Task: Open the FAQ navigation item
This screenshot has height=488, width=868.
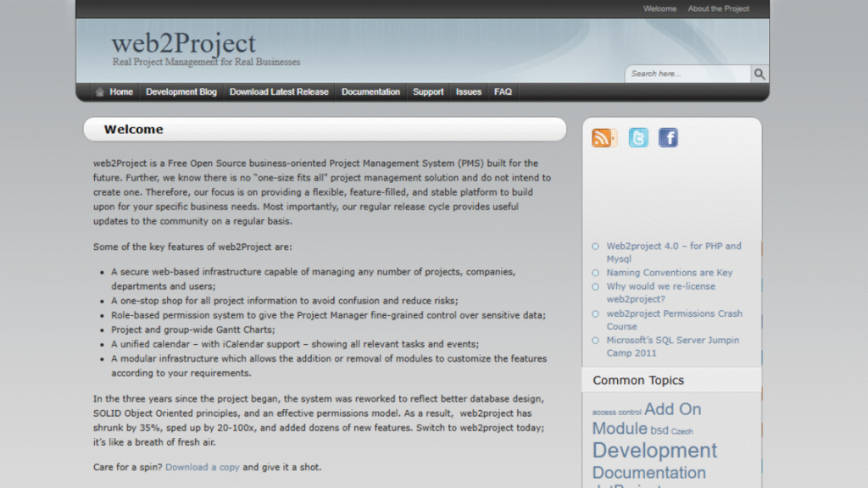Action: pyautogui.click(x=503, y=92)
